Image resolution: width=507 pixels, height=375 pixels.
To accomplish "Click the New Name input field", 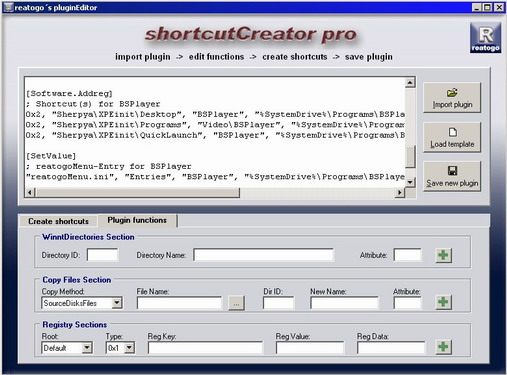I will pos(344,303).
